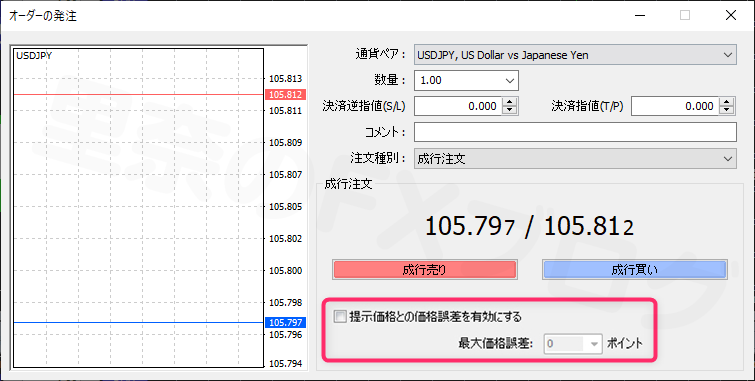Viewport: 755px width, 381px height.
Task: Click the 最大価格誤差 label
Action: pos(496,344)
